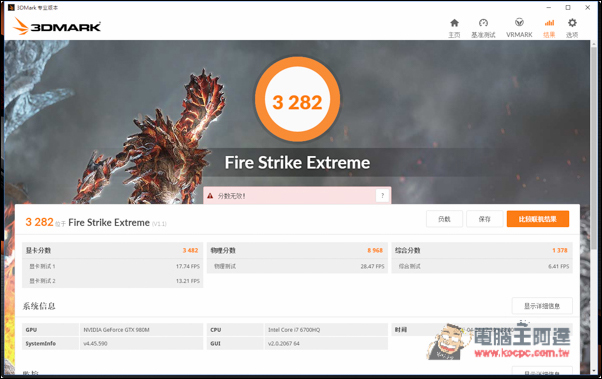Click the combined test value 6.41 FPS
This screenshot has width=602, height=379.
tap(559, 266)
